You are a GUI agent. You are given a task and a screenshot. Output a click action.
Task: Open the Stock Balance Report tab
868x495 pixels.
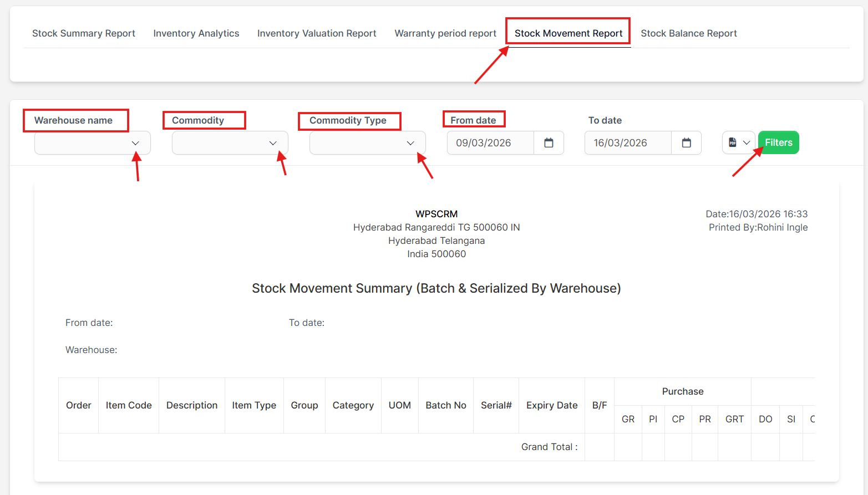(689, 33)
